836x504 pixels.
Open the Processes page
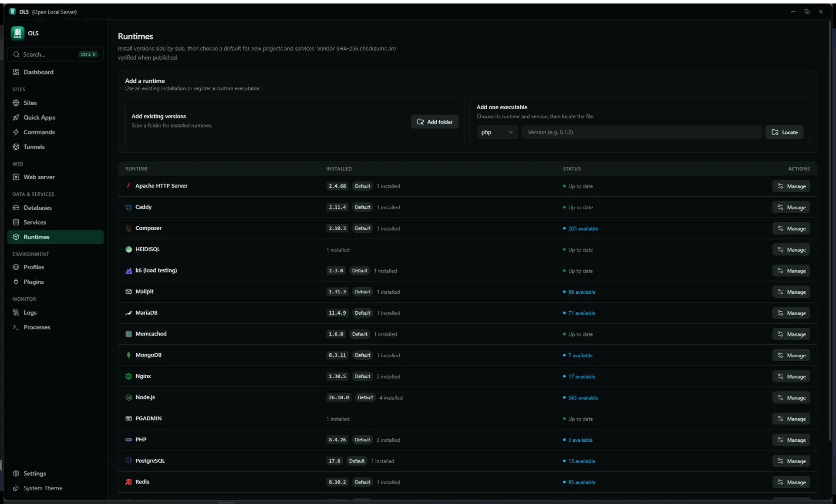[55, 327]
